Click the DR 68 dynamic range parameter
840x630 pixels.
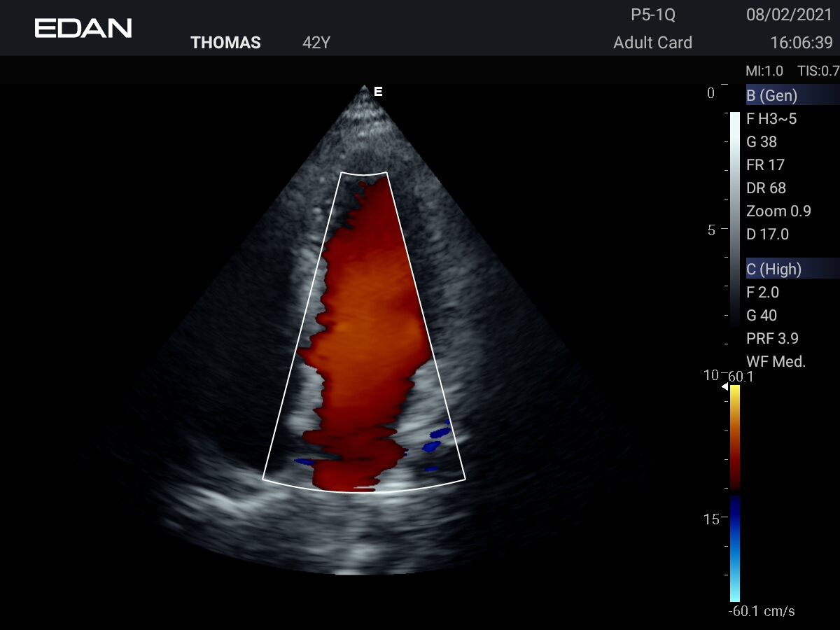766,188
